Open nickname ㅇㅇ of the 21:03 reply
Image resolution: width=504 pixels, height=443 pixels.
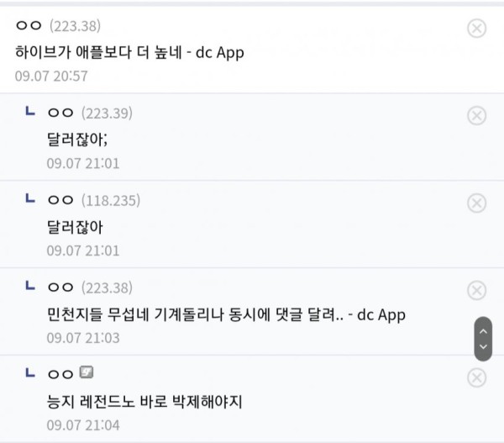(60, 287)
